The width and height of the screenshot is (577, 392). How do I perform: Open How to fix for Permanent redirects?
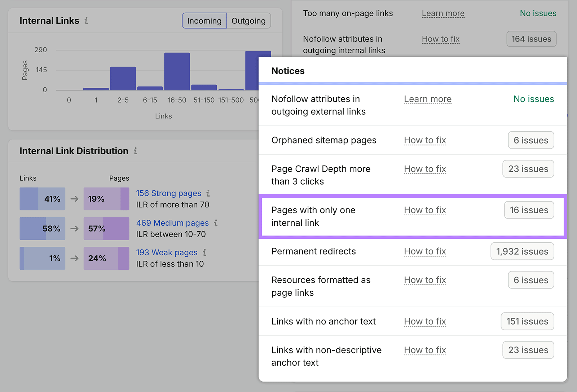click(425, 251)
